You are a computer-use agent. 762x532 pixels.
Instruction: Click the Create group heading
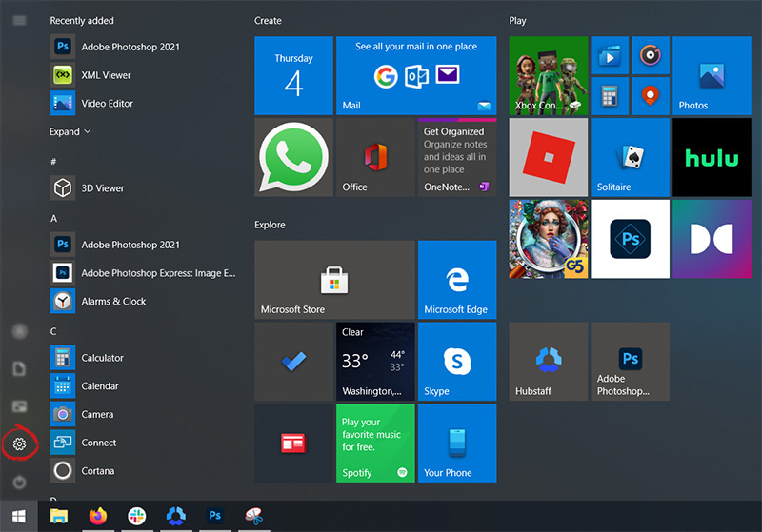[268, 20]
